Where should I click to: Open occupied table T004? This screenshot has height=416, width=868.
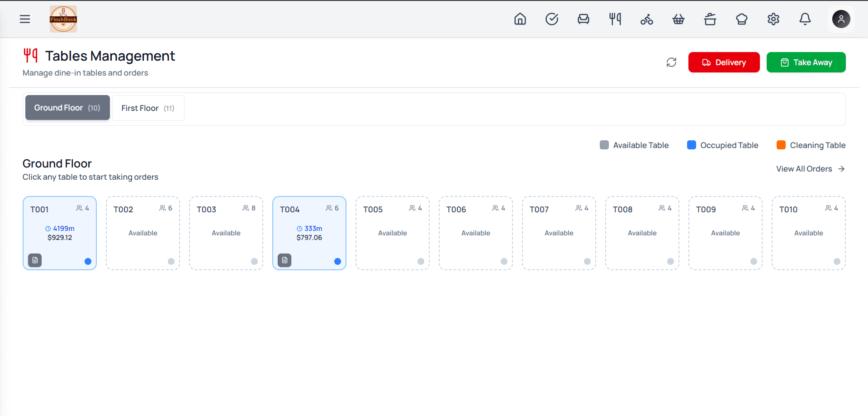point(309,233)
